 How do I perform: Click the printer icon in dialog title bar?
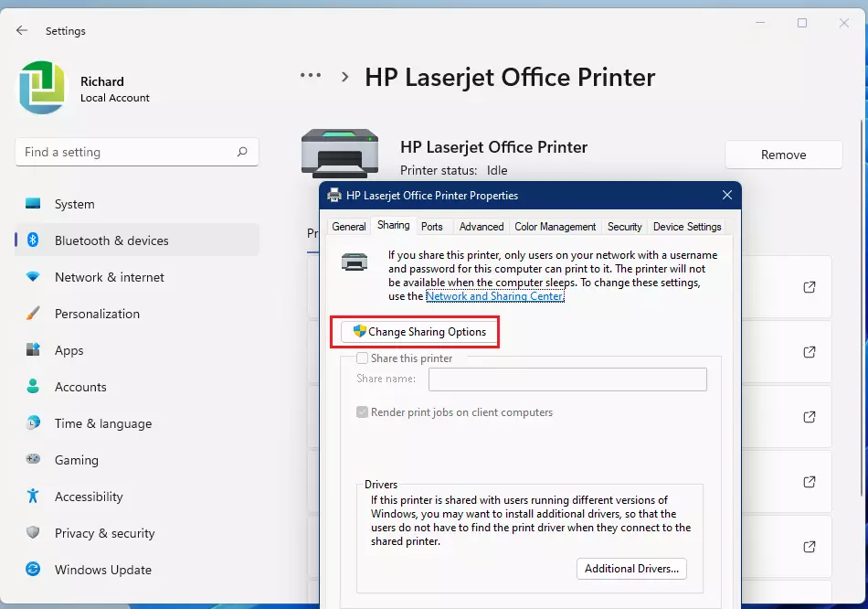click(334, 195)
